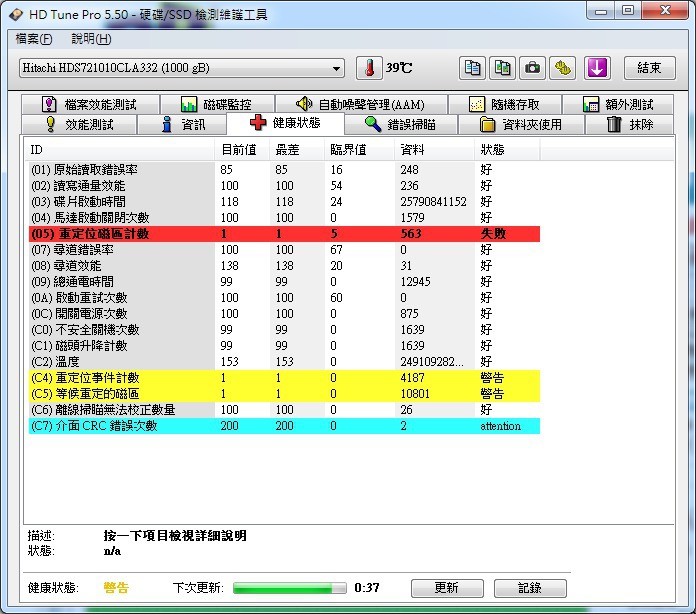Select the (03) 碟片啟動時間 row
The image size is (696, 614).
[284, 202]
